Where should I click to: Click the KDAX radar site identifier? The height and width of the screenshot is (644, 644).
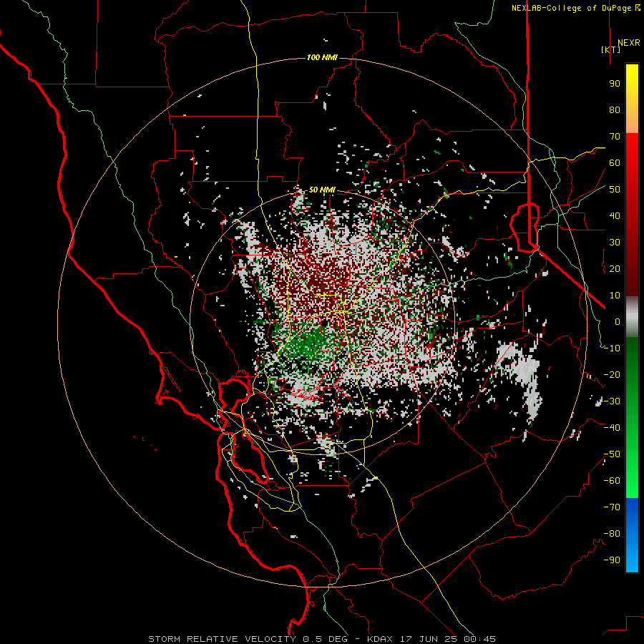(380, 639)
